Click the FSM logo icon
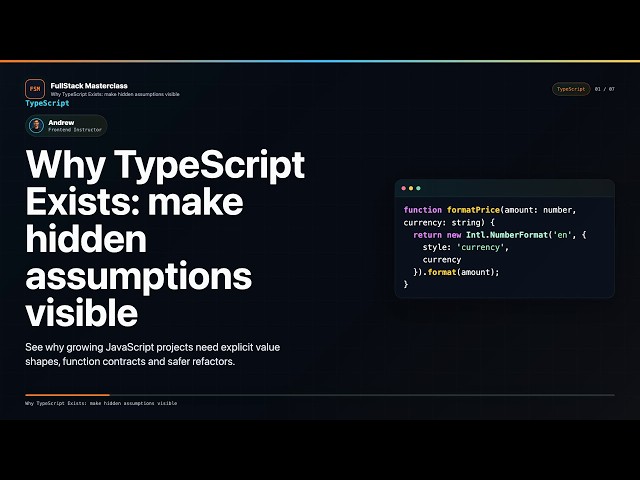 [x=35, y=89]
